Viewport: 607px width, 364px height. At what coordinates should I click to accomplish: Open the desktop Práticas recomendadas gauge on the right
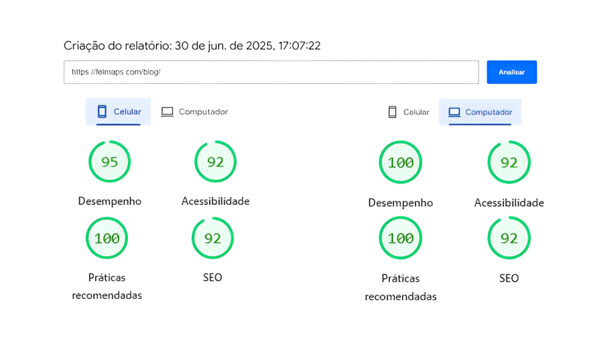[x=400, y=239]
